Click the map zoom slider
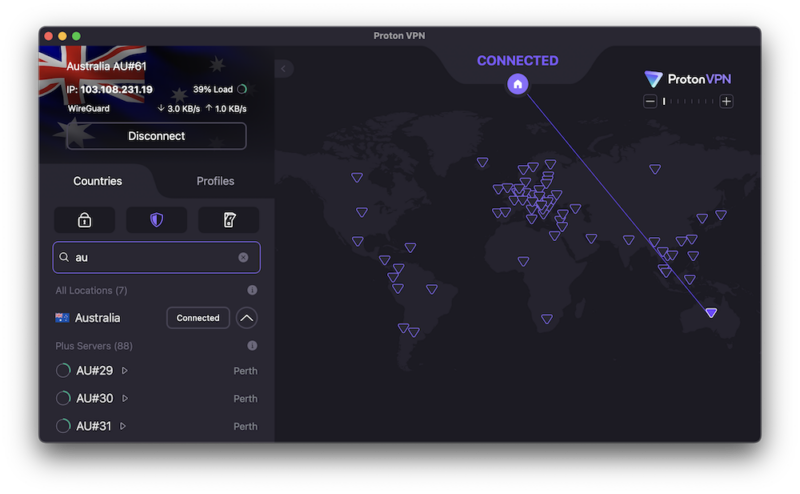Image resolution: width=800 pixels, height=494 pixels. (688, 101)
